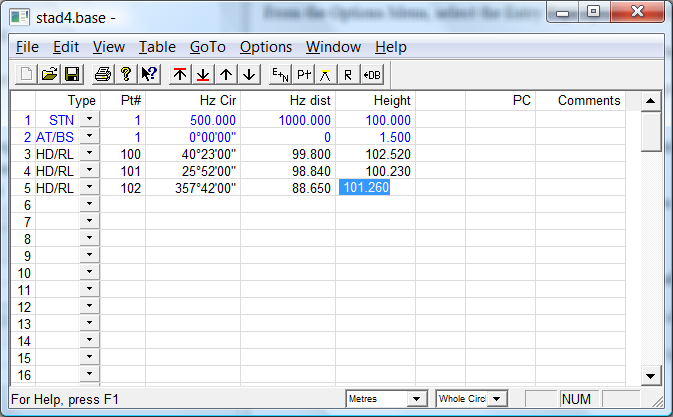The image size is (673, 417).
Task: Open the Type dropdown for empty row 6
Action: click(x=90, y=205)
